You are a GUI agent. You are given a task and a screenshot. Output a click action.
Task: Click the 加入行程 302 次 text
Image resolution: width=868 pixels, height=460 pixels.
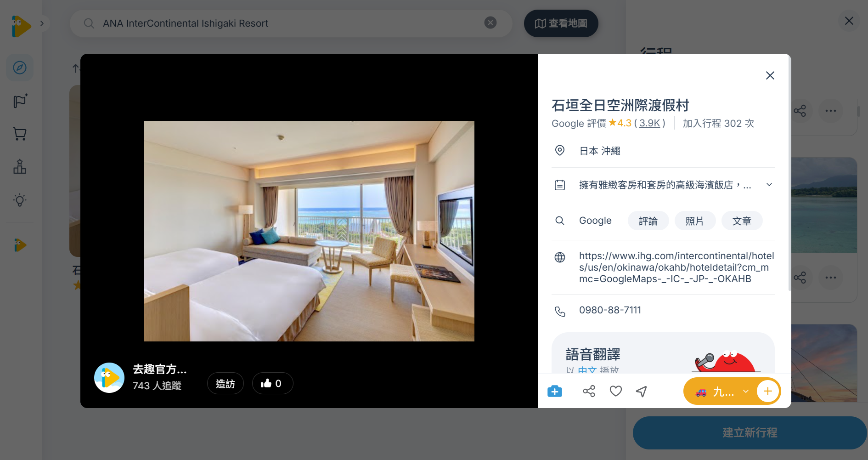pos(718,123)
